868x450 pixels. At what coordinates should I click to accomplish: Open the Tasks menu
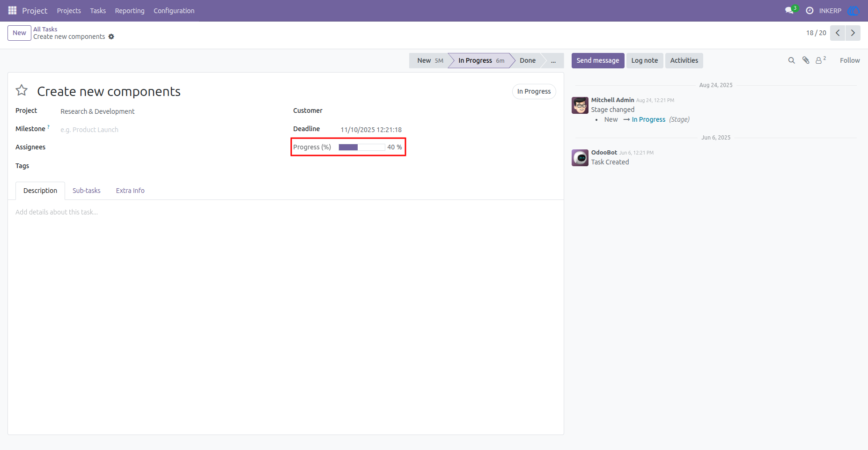click(x=98, y=10)
